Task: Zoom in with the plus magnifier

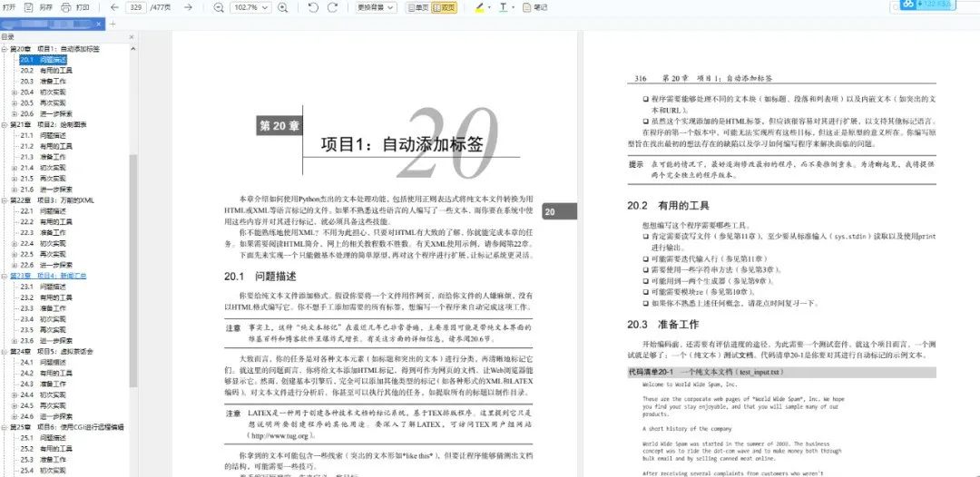Action: coord(282,7)
